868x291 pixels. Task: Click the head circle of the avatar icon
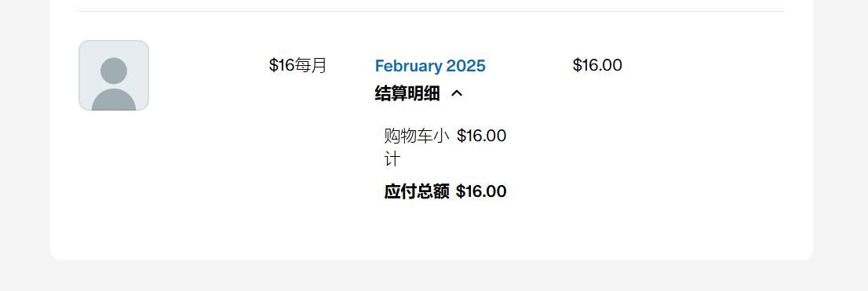point(114,71)
